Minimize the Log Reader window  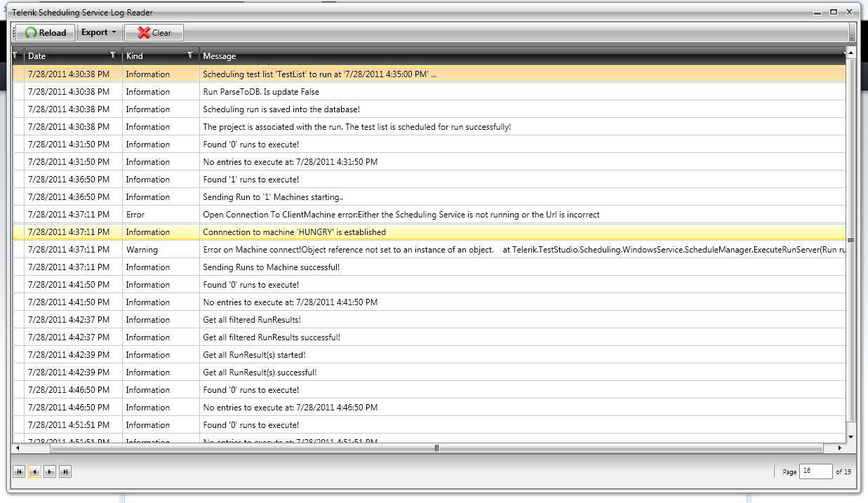tap(818, 12)
